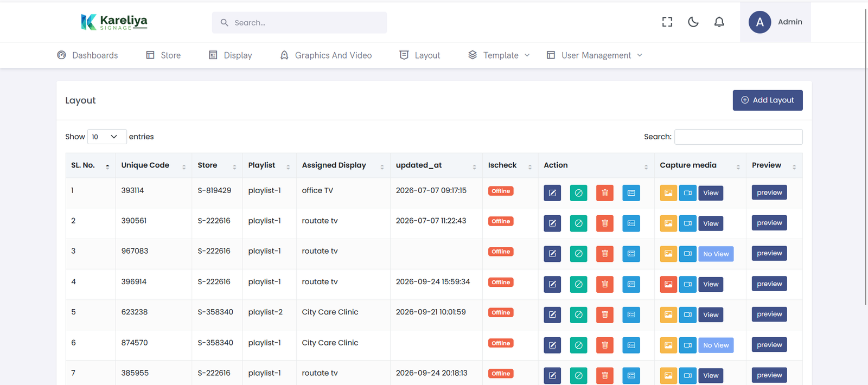Sort the table by SL. No. column
Image resolution: width=868 pixels, height=385 pixels.
pyautogui.click(x=90, y=165)
